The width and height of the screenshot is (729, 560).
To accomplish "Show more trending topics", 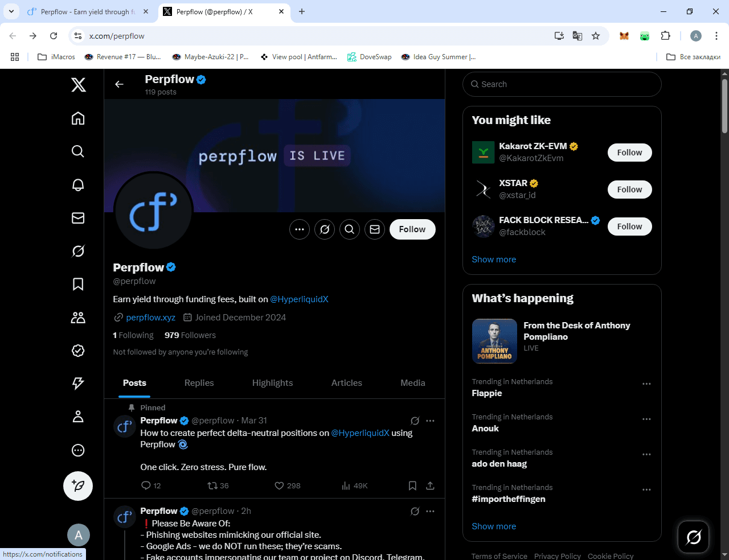I will (494, 526).
